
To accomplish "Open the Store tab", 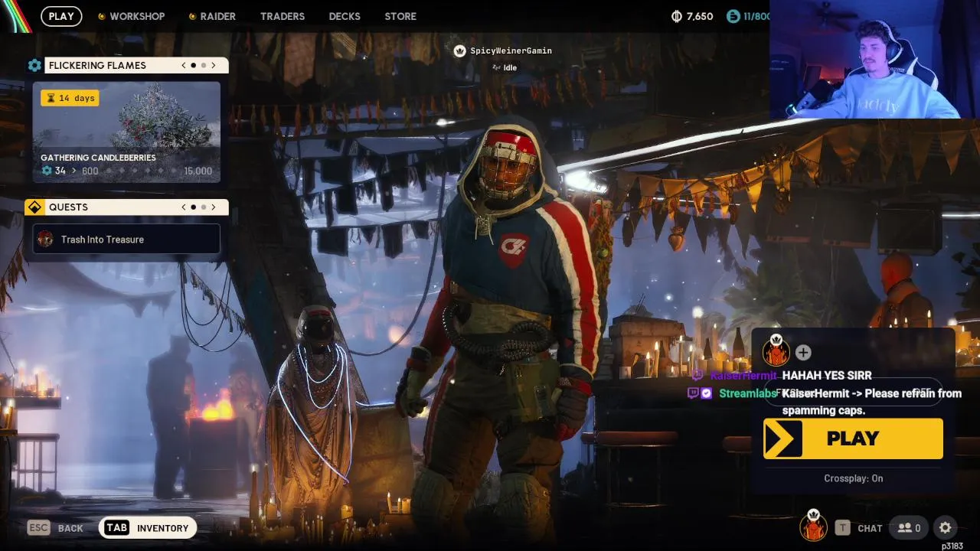I will 400,16.
